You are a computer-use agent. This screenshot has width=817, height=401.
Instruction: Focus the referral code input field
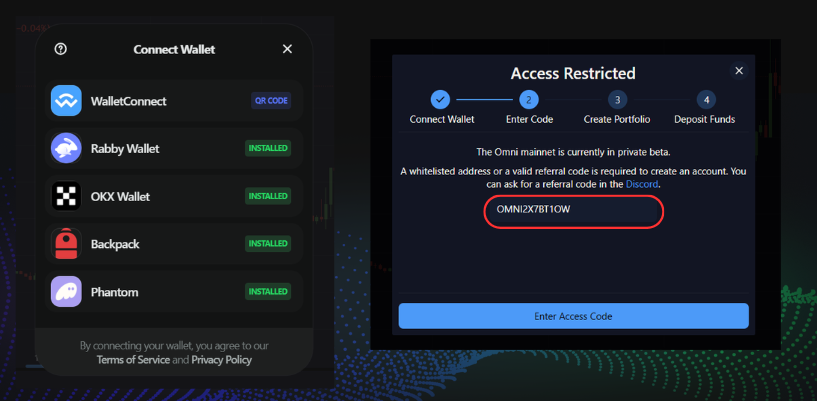coord(573,210)
